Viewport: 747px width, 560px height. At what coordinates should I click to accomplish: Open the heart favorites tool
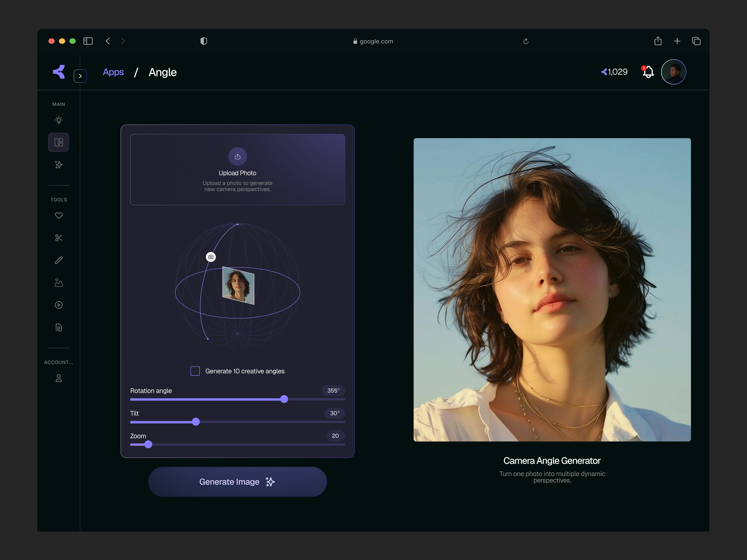pyautogui.click(x=59, y=215)
